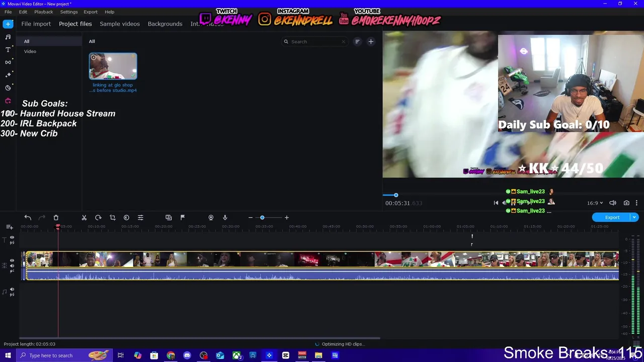Screen dimensions: 644x362
Task: Switch to the File import tab
Action: [x=36, y=24]
